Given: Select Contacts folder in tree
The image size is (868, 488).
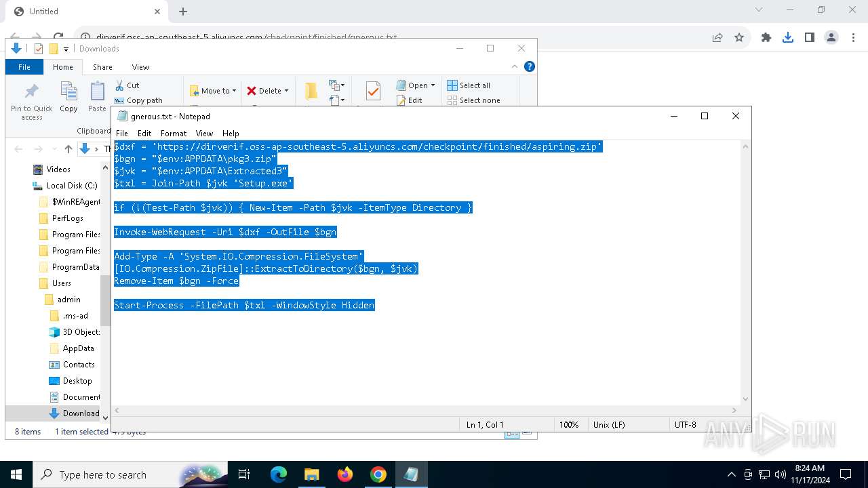Looking at the screenshot, I should pyautogui.click(x=79, y=365).
